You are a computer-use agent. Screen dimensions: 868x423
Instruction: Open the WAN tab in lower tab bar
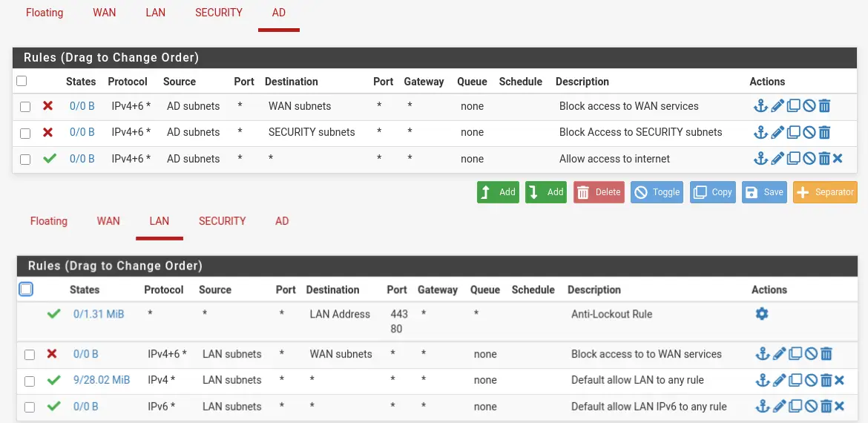pos(108,221)
